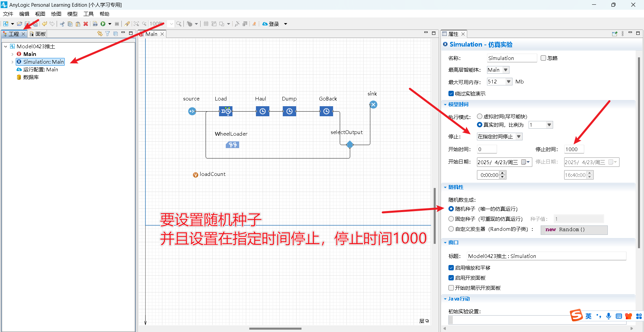Switch to the 面板 tab
The width and height of the screenshot is (644, 332).
[x=38, y=34]
